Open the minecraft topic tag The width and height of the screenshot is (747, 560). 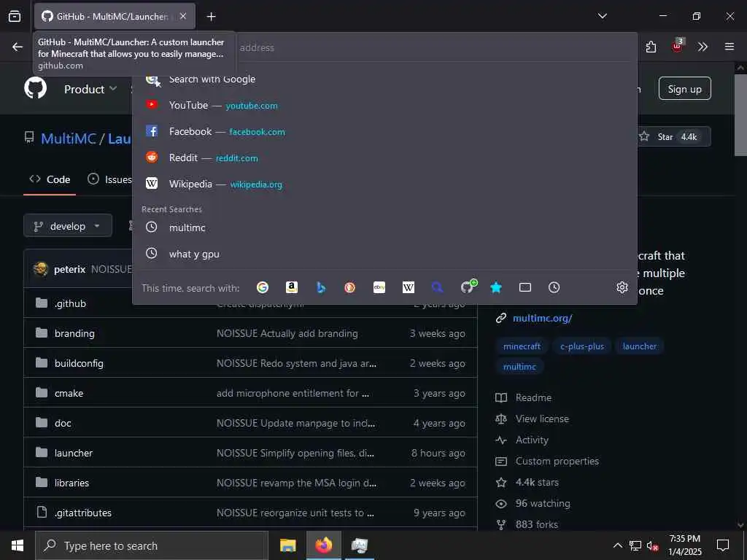click(522, 346)
